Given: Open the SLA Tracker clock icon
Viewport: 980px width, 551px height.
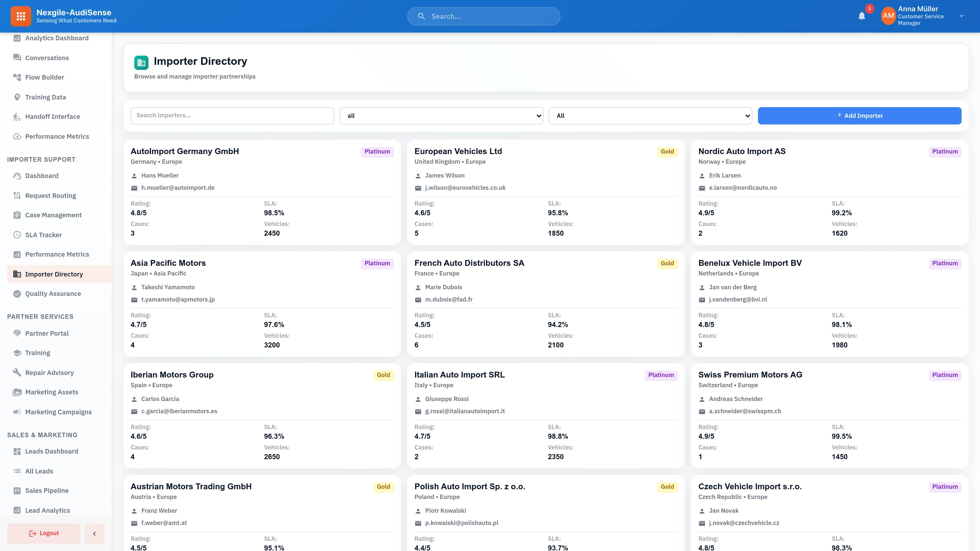Looking at the screenshot, I should click(17, 235).
